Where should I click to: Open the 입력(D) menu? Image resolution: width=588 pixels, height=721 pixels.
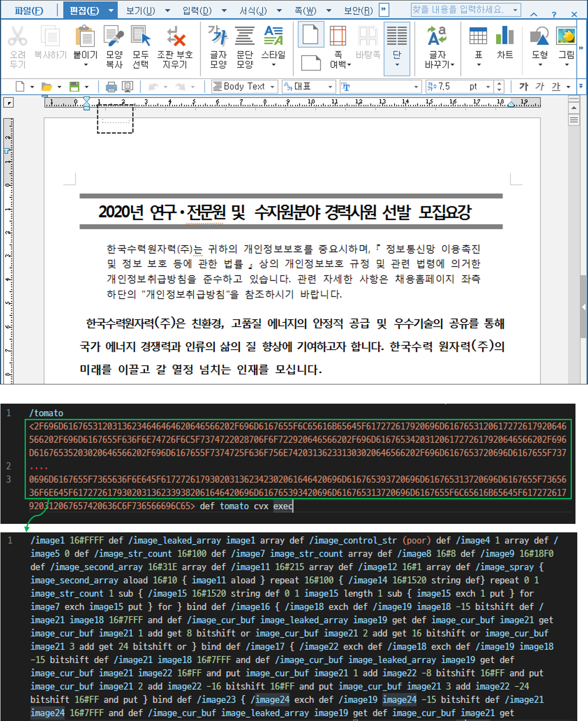click(197, 10)
